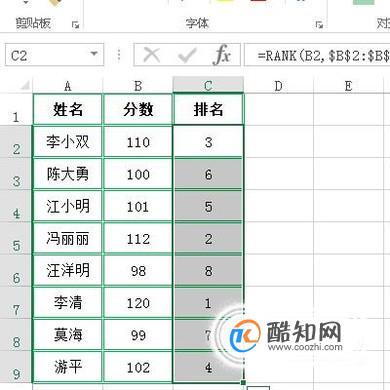Open the Name Box dropdown arrow

(x=94, y=54)
